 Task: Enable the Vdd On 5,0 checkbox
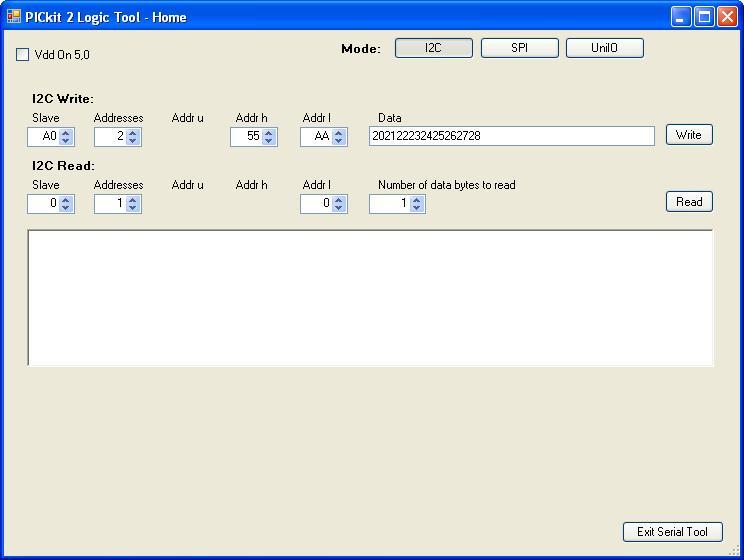pyautogui.click(x=22, y=55)
